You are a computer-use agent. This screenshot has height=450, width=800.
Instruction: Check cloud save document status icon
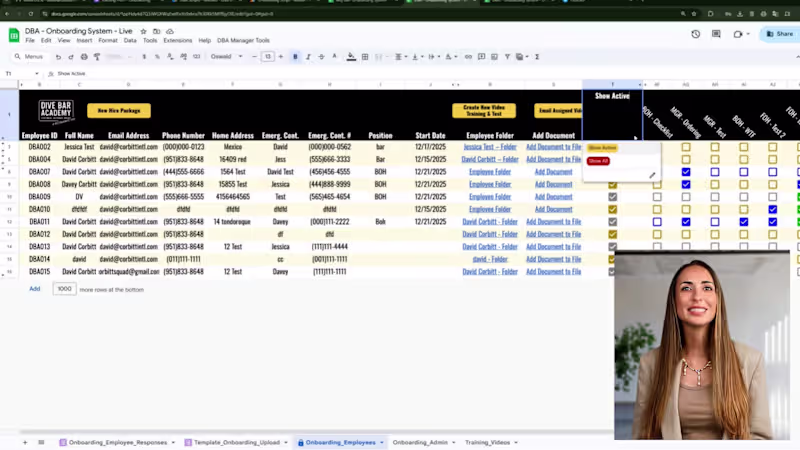coord(170,31)
